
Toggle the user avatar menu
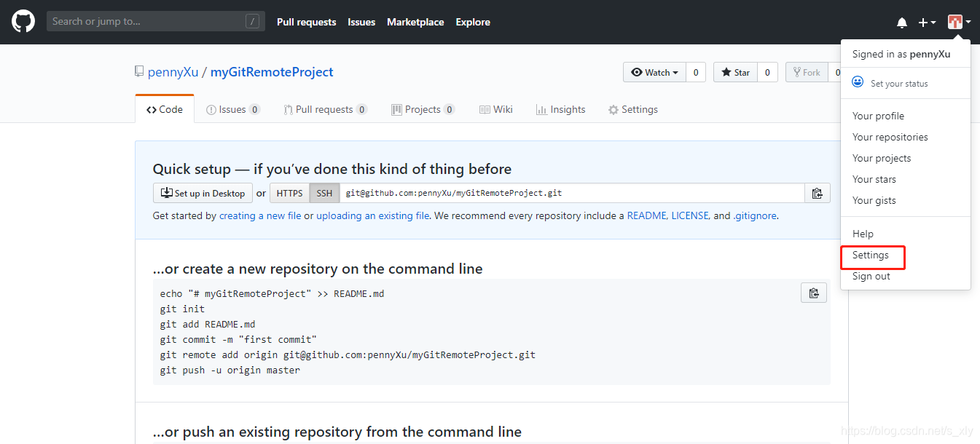click(x=959, y=22)
